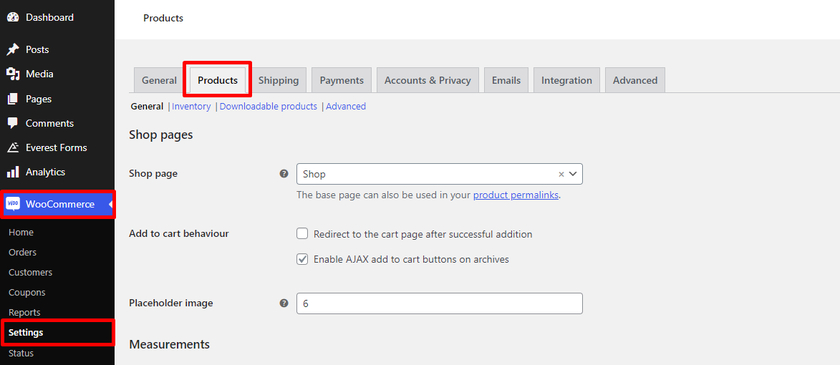The image size is (840, 365).
Task: Click the Everest Forms mountain icon
Action: point(13,147)
